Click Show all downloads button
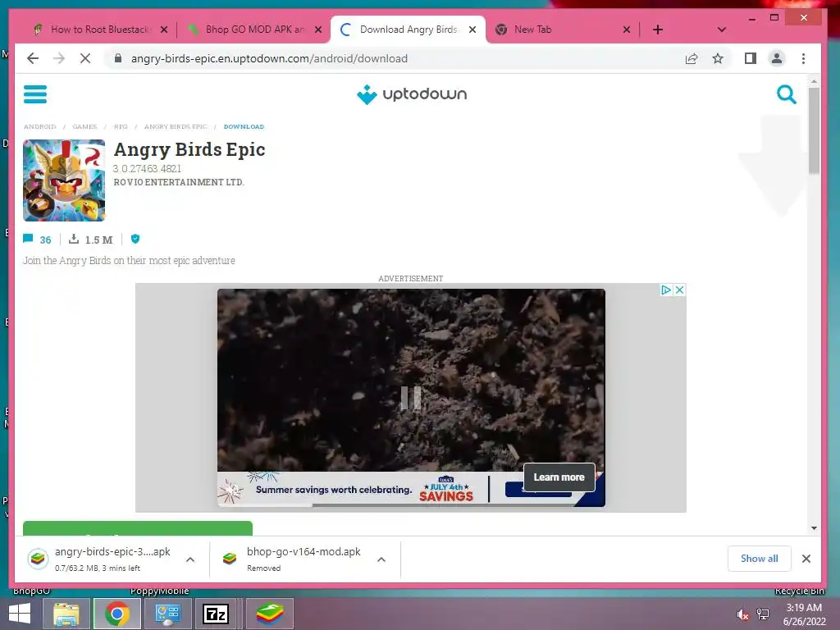 tap(759, 559)
